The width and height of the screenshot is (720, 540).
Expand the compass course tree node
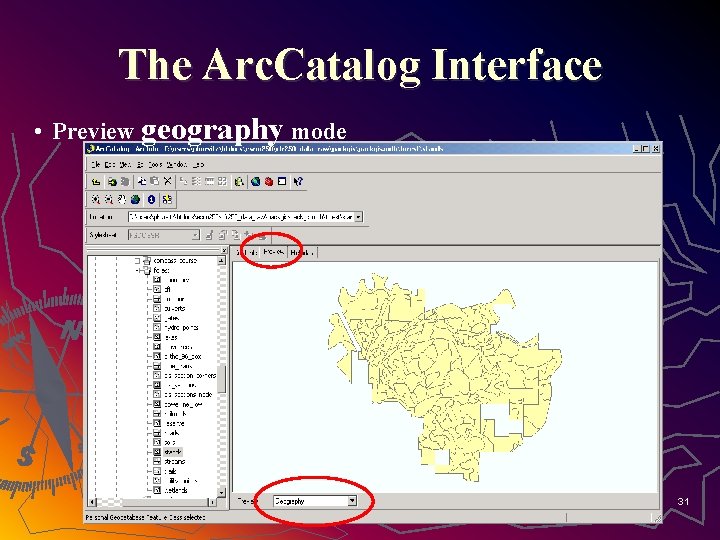[x=137, y=261]
